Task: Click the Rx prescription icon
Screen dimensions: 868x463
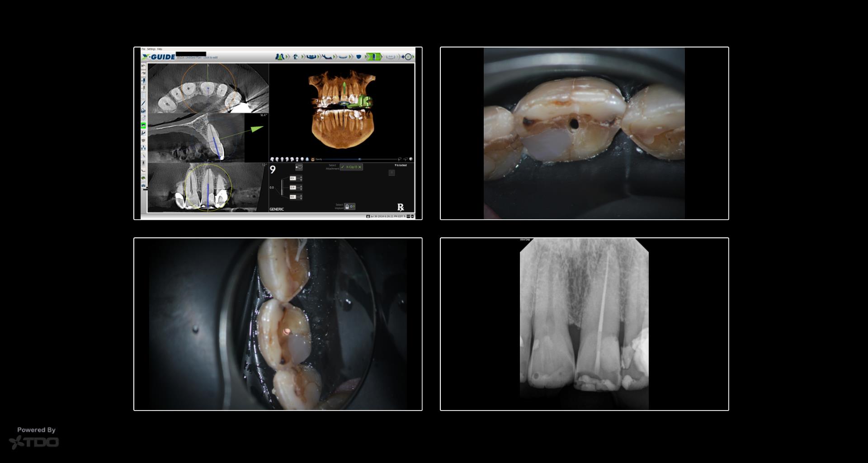Action: pyautogui.click(x=401, y=207)
